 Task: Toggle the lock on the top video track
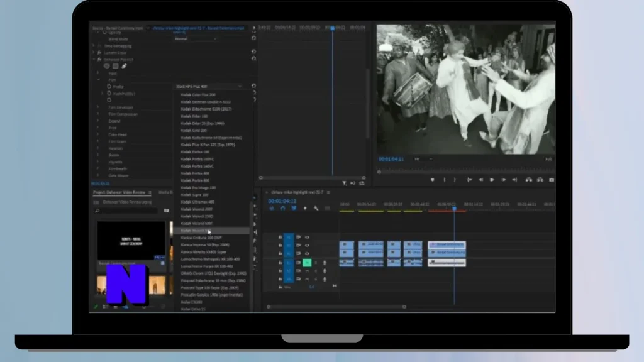click(x=280, y=237)
